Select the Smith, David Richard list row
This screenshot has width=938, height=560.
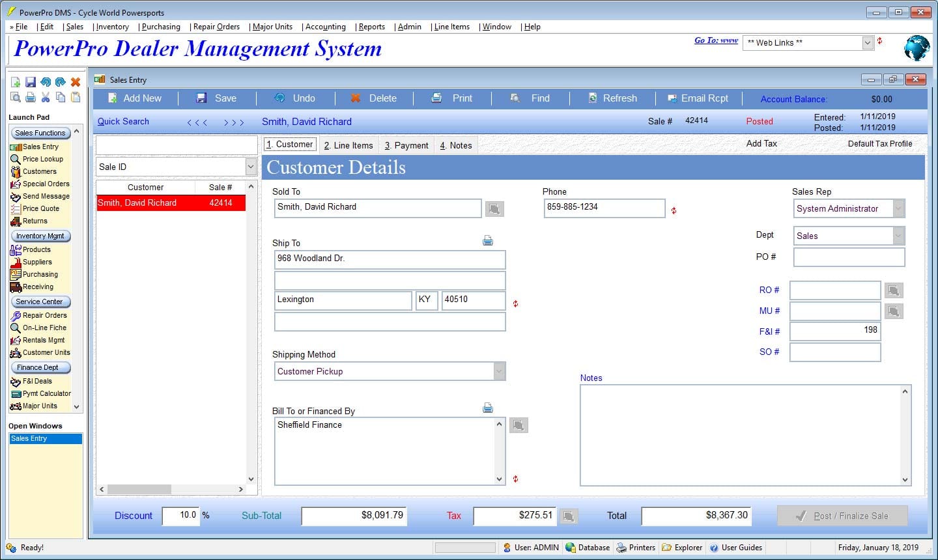171,203
